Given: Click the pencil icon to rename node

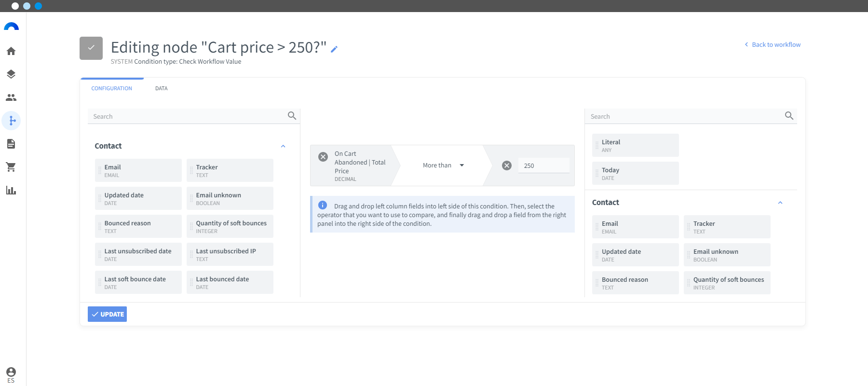Looking at the screenshot, I should [334, 49].
